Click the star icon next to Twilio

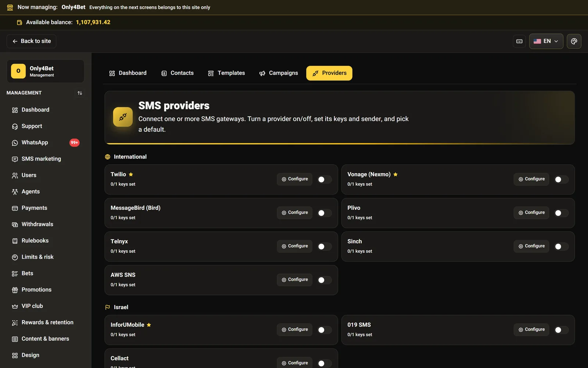(131, 174)
